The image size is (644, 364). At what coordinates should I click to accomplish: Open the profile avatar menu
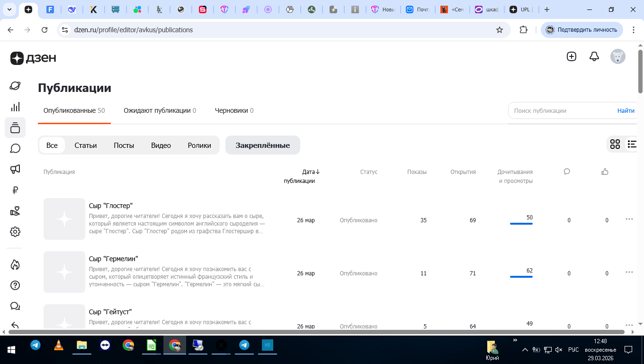tap(618, 57)
